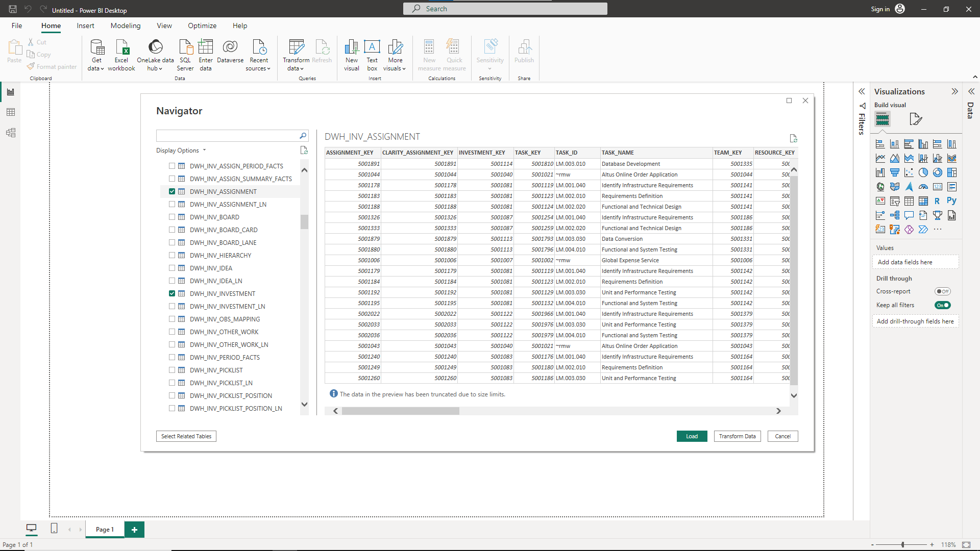Image resolution: width=980 pixels, height=551 pixels.
Task: Collapse the Visualizations pane
Action: (954, 91)
